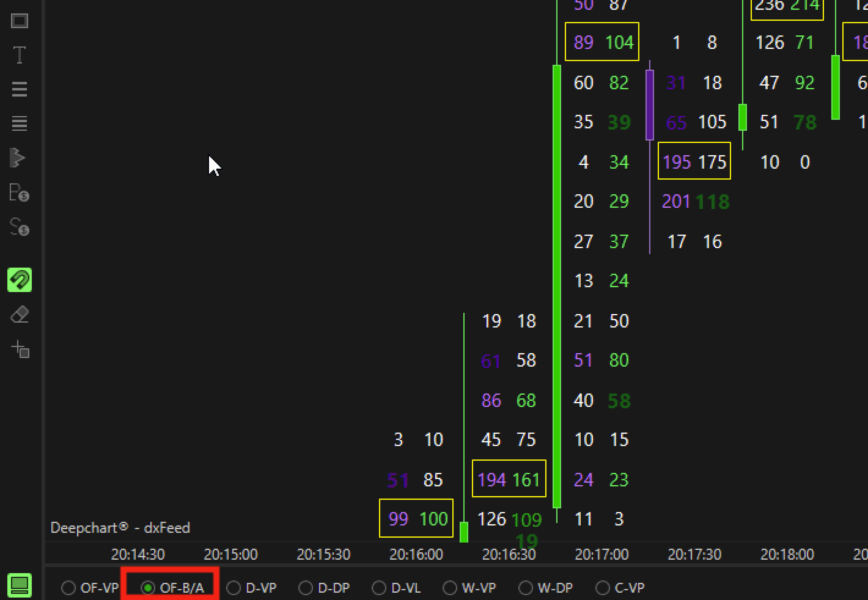Select the eraser tool
This screenshot has width=868, height=600.
point(20,314)
